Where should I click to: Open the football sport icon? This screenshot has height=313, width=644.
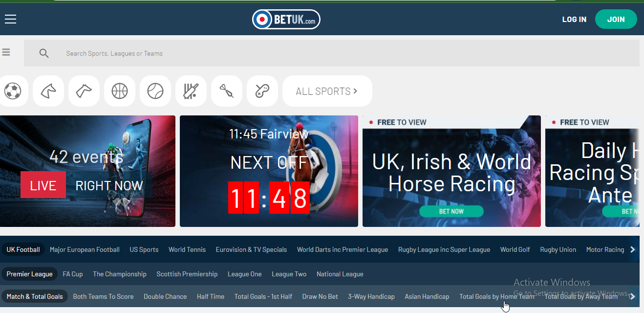tap(13, 91)
